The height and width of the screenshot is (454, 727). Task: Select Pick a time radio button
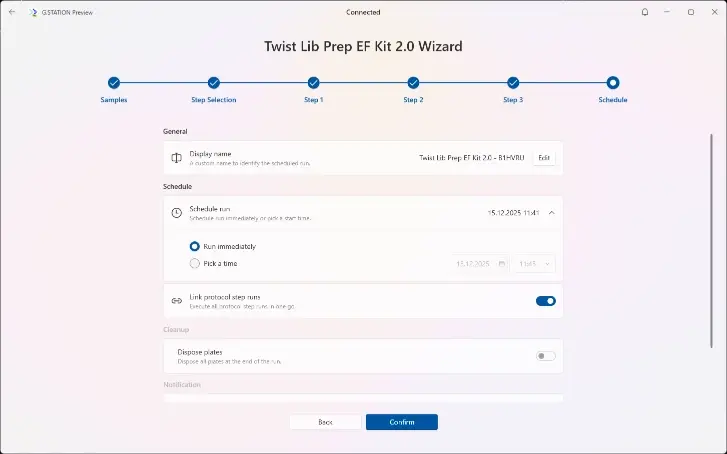[194, 263]
